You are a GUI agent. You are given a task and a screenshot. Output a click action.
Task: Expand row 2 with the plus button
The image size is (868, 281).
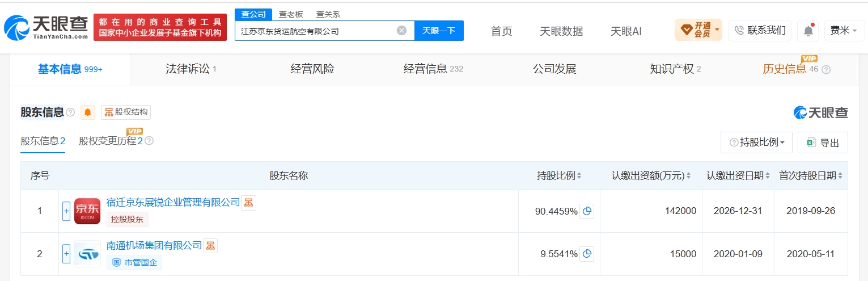(x=66, y=254)
